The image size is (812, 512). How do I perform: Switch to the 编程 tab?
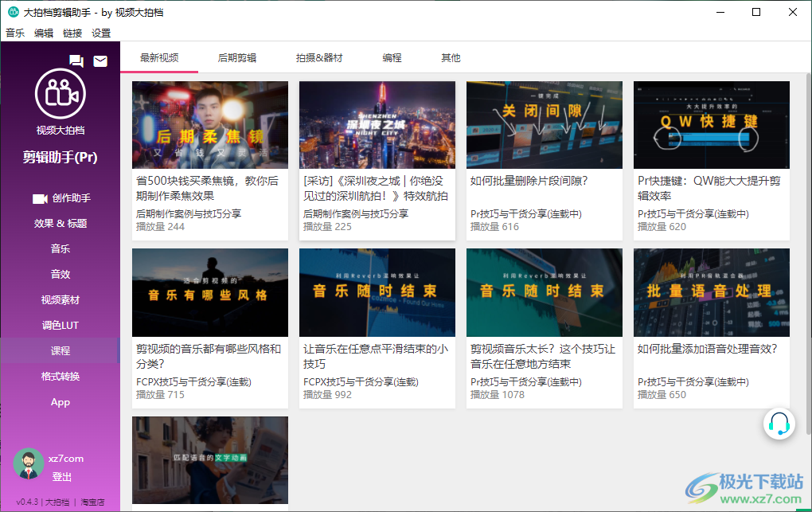392,57
